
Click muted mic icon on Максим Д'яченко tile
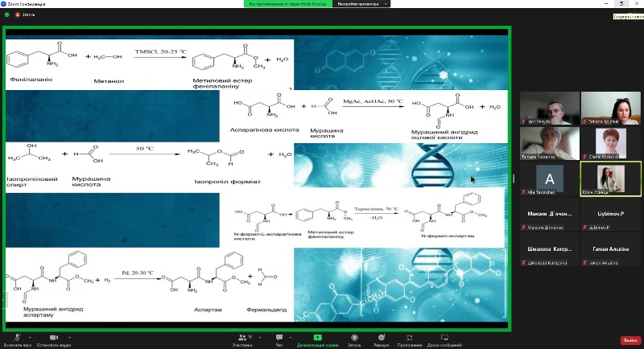tap(524, 228)
